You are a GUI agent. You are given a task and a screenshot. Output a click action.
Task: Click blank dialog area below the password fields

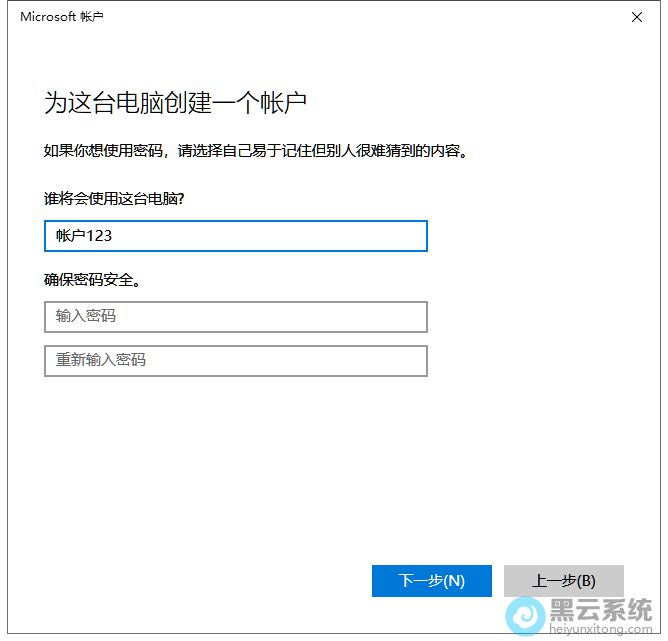pos(300,460)
